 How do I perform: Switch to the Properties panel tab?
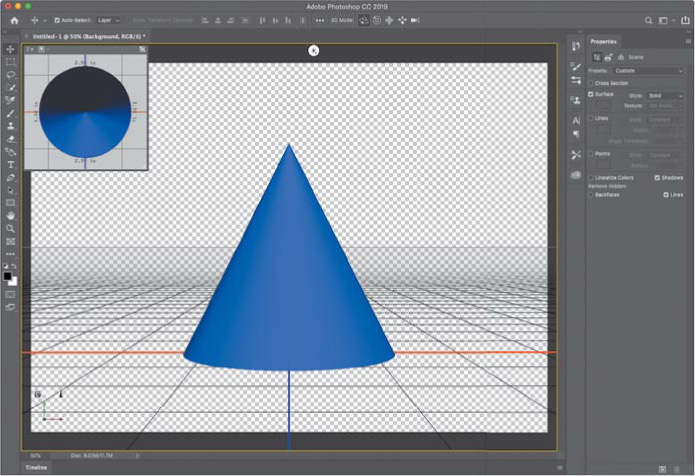[604, 41]
